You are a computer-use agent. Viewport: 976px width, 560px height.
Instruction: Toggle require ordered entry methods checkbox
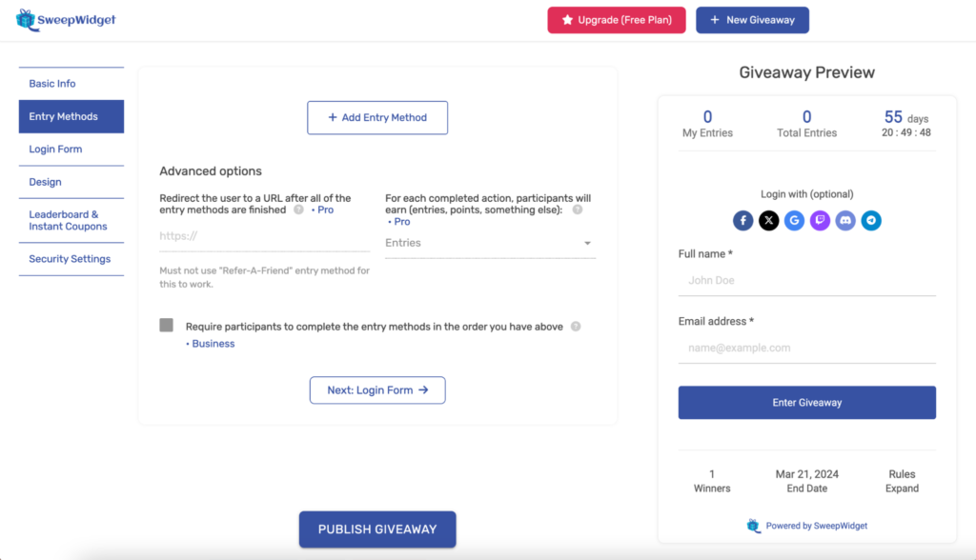click(x=166, y=325)
